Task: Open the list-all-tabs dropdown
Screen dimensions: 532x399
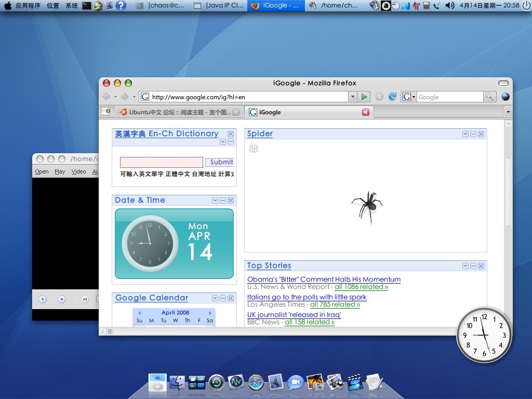Action: pos(508,112)
